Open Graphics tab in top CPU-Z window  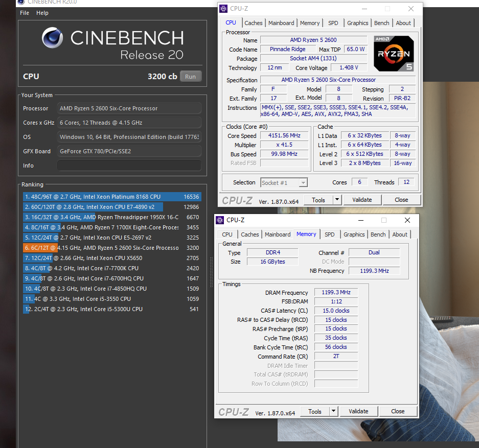pyautogui.click(x=357, y=23)
